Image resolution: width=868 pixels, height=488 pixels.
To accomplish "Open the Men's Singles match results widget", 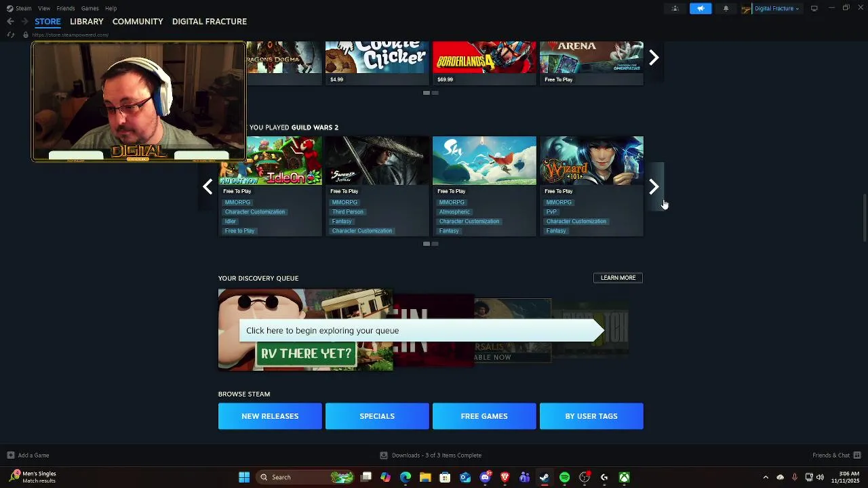I will point(33,477).
